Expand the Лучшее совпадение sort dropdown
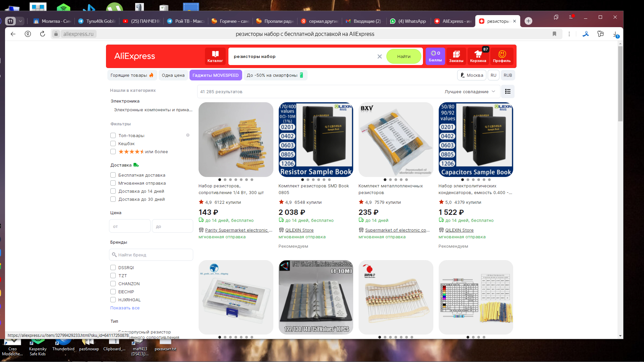644x362 pixels. coord(470,92)
